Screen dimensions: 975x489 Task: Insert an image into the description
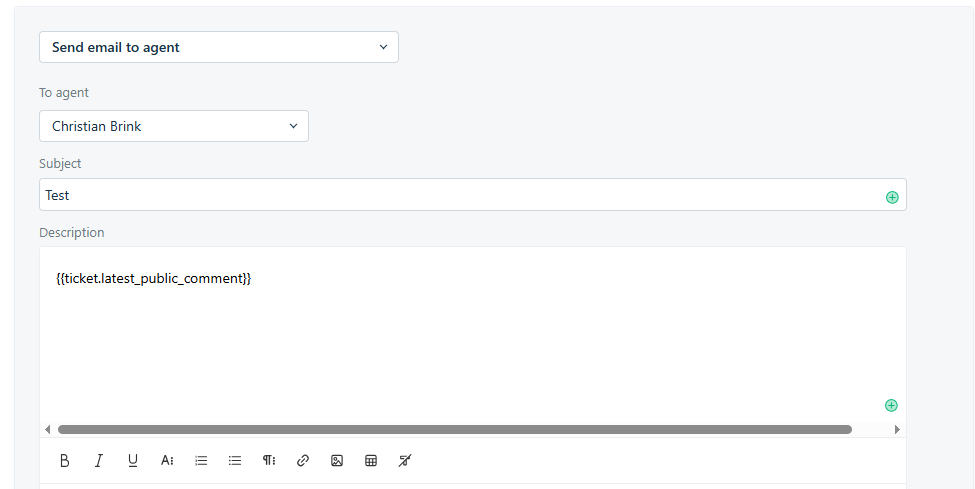click(337, 460)
